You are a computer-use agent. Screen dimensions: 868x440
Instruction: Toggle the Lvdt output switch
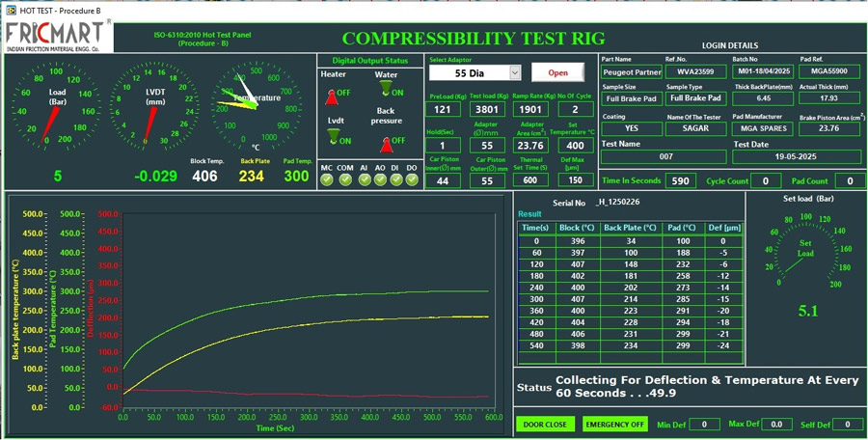[x=334, y=138]
